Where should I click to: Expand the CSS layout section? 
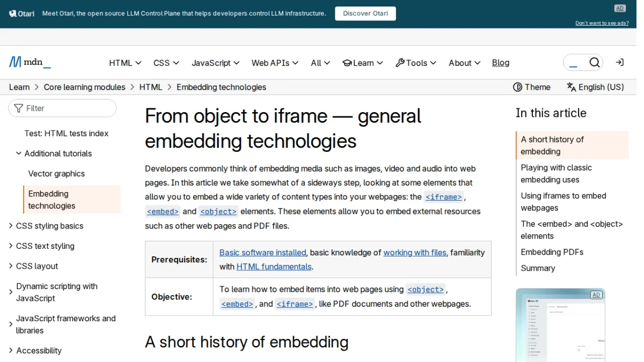coord(11,266)
